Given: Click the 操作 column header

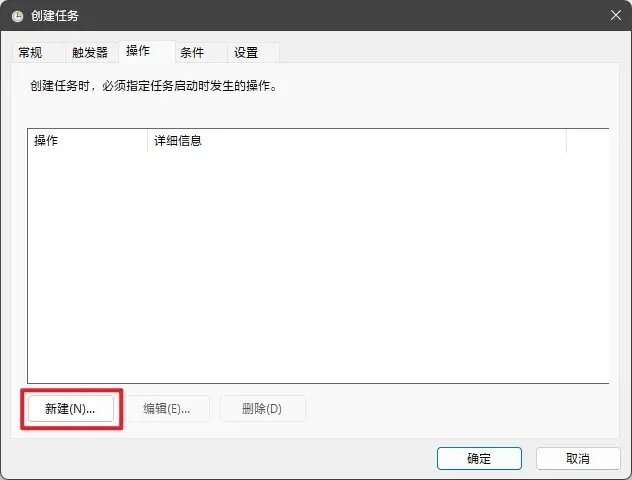Looking at the screenshot, I should pyautogui.click(x=87, y=141).
